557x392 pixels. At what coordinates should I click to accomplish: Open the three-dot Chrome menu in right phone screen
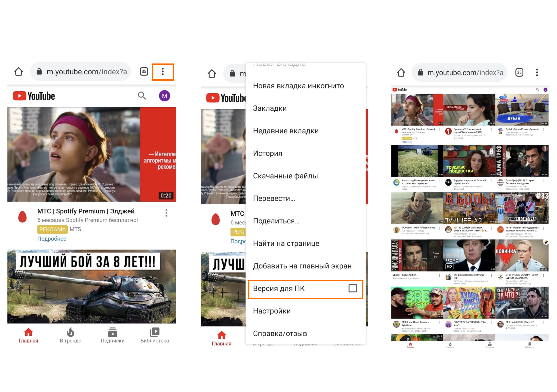(x=537, y=72)
